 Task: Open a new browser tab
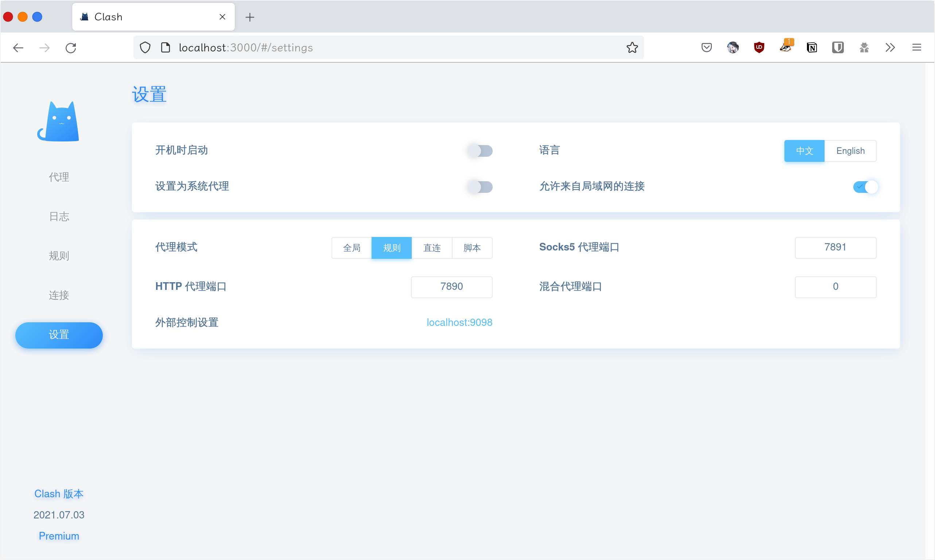point(250,17)
